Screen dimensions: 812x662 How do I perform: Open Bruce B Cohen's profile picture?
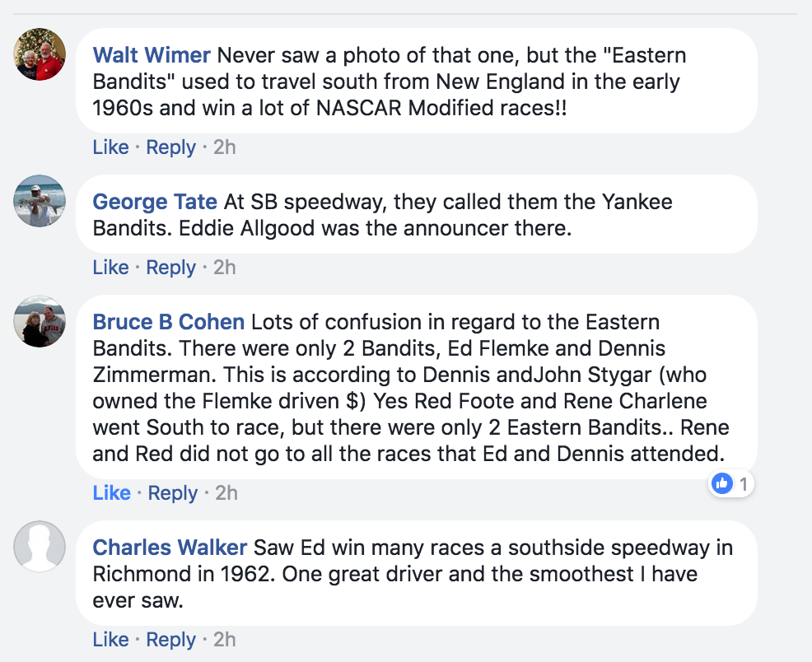(x=40, y=321)
